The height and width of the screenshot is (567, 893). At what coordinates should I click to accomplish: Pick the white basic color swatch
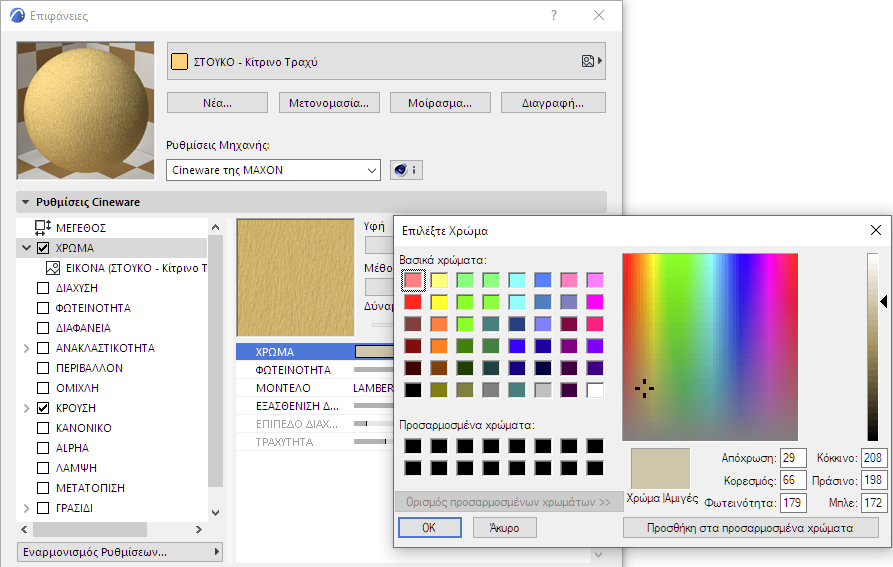(x=595, y=390)
